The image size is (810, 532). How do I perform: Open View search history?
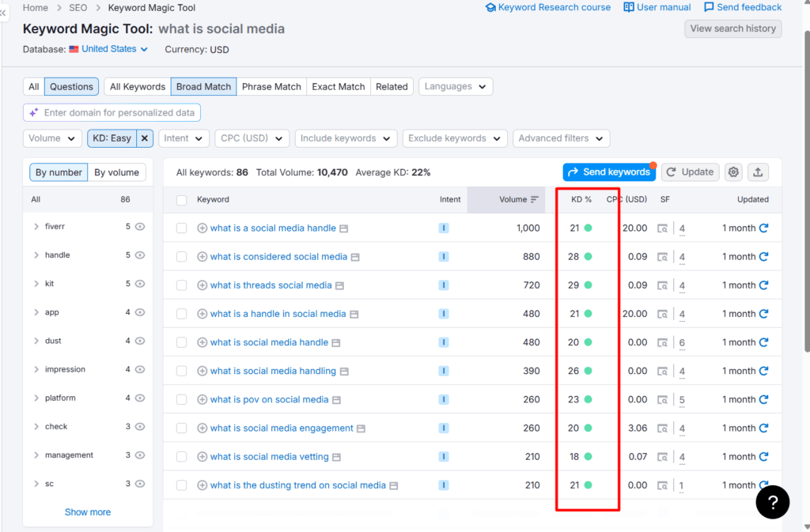(x=733, y=29)
